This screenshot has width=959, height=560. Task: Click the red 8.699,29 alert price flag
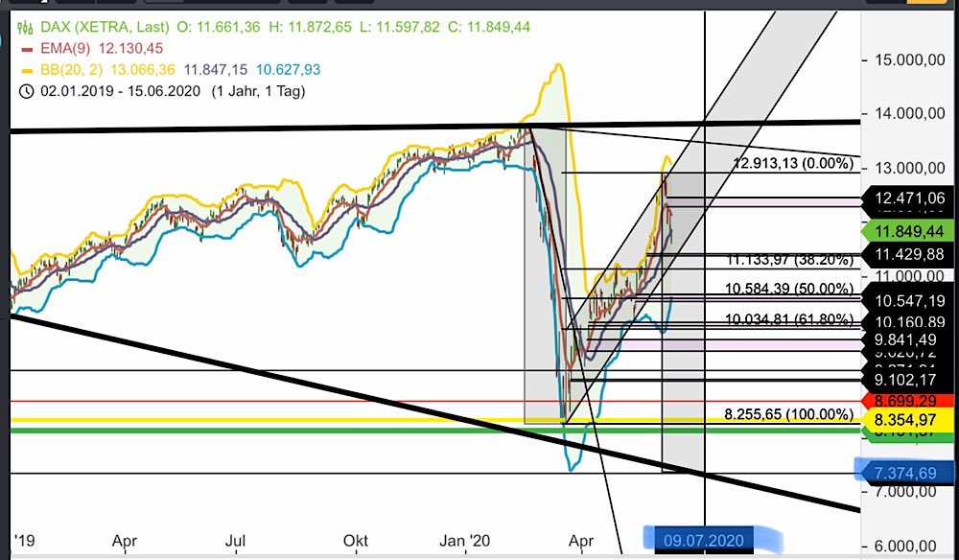pyautogui.click(x=907, y=399)
